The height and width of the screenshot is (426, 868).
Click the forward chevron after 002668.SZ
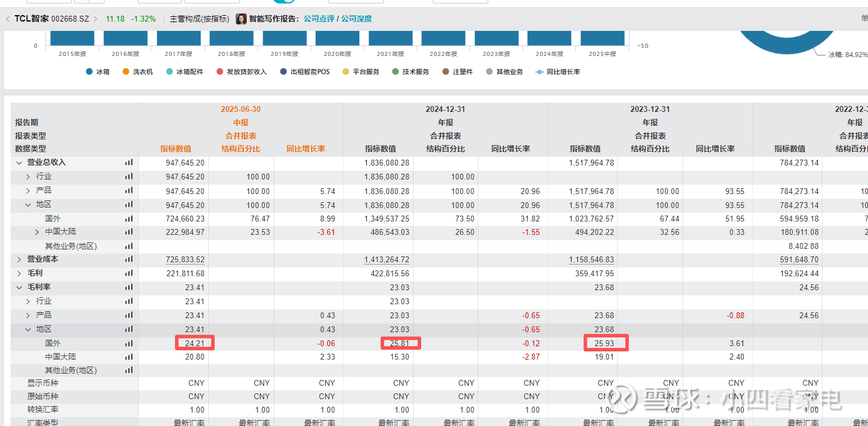point(96,19)
